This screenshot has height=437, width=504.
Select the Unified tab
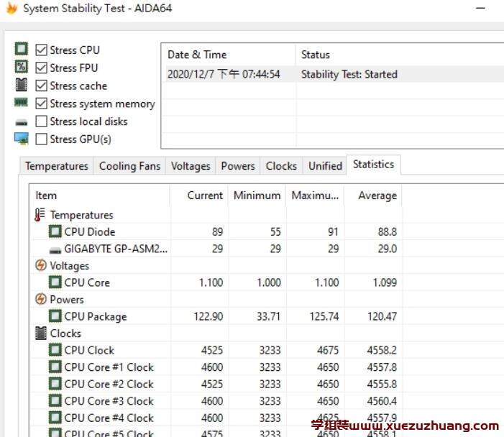coord(325,166)
